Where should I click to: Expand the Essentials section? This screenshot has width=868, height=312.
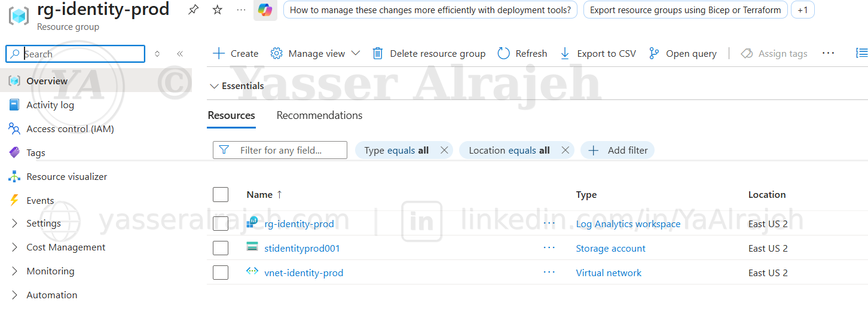click(237, 86)
